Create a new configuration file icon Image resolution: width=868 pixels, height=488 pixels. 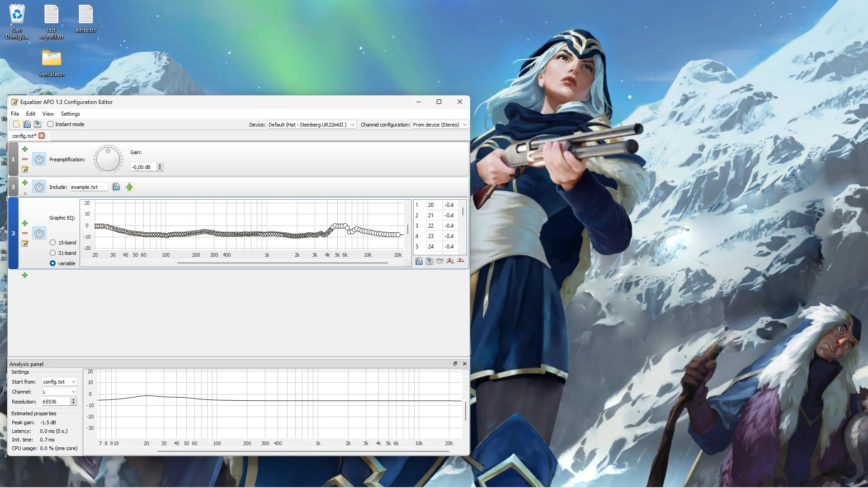pyautogui.click(x=16, y=124)
